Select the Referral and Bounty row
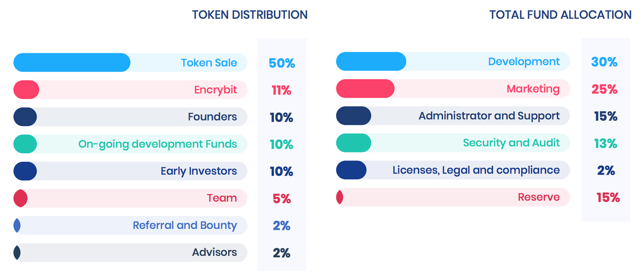This screenshot has width=644, height=280. [x=130, y=226]
